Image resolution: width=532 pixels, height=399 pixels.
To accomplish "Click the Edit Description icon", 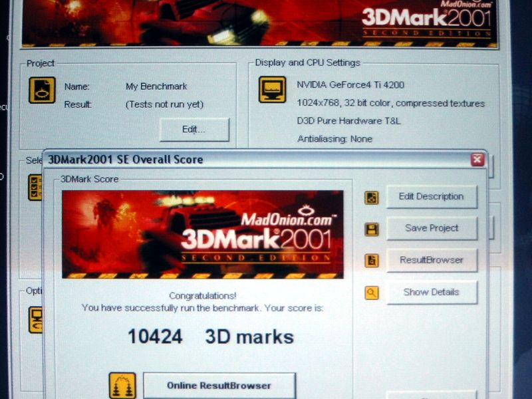I will tap(372, 198).
